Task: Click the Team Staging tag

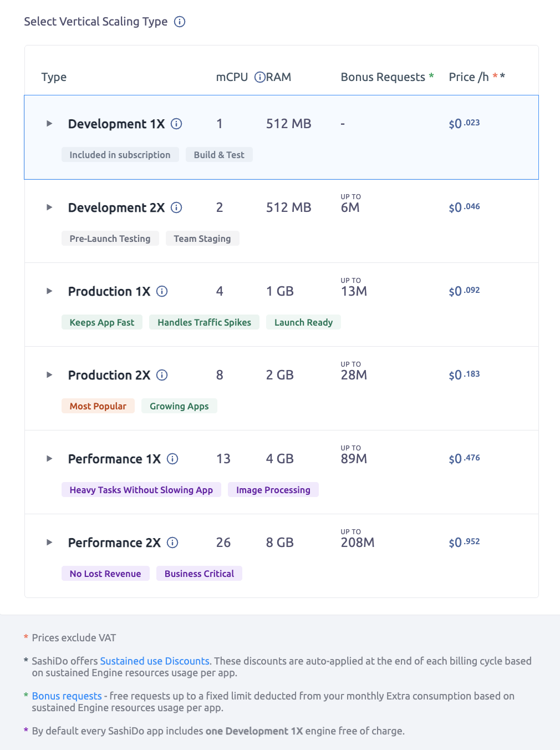Action: tap(202, 239)
